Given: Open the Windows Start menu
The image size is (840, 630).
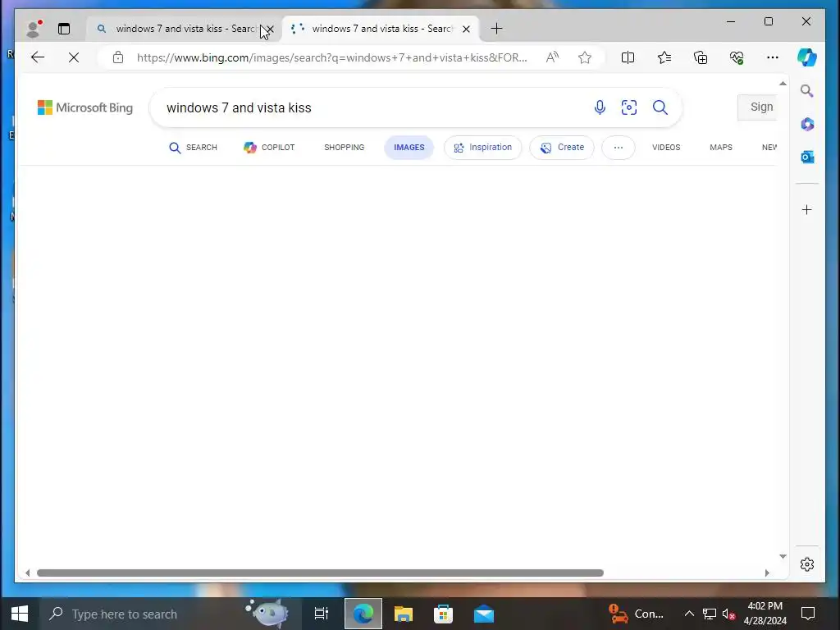Looking at the screenshot, I should tap(20, 614).
